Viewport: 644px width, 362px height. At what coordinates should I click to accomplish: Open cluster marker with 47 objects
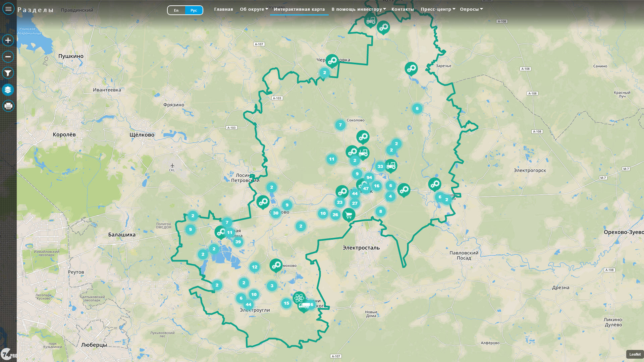[366, 189]
